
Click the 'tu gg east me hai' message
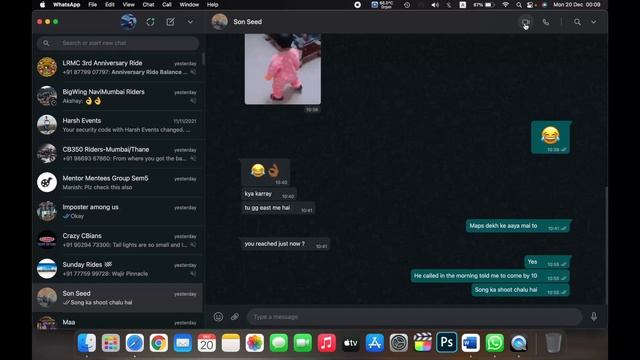pyautogui.click(x=278, y=208)
